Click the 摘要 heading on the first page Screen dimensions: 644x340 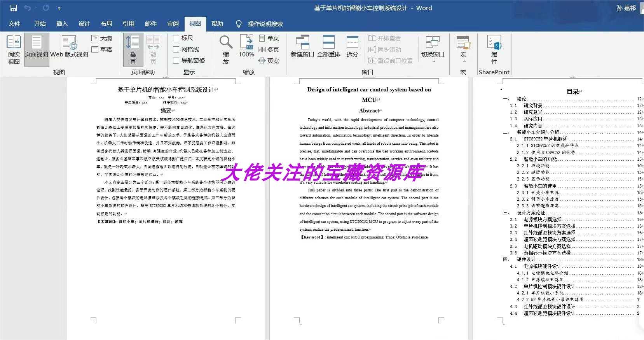pyautogui.click(x=166, y=110)
